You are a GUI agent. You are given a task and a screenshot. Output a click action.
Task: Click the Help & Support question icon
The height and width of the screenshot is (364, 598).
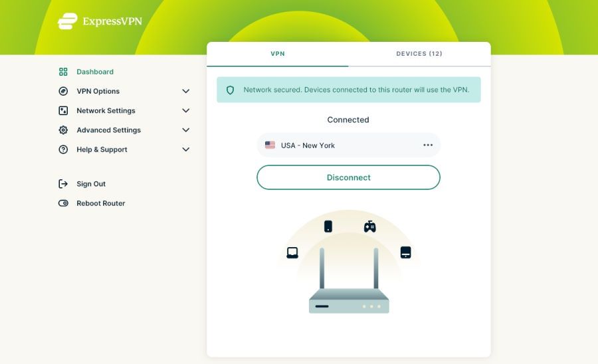pyautogui.click(x=63, y=149)
